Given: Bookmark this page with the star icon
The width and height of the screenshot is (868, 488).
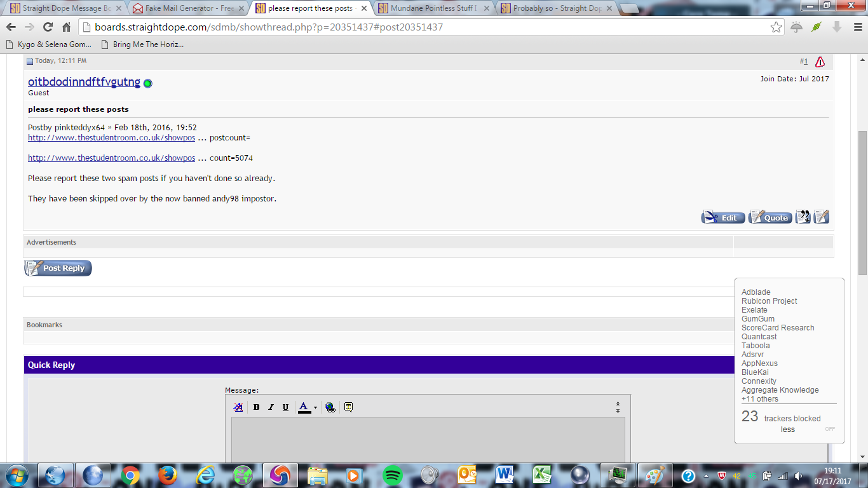Looking at the screenshot, I should tap(776, 27).
